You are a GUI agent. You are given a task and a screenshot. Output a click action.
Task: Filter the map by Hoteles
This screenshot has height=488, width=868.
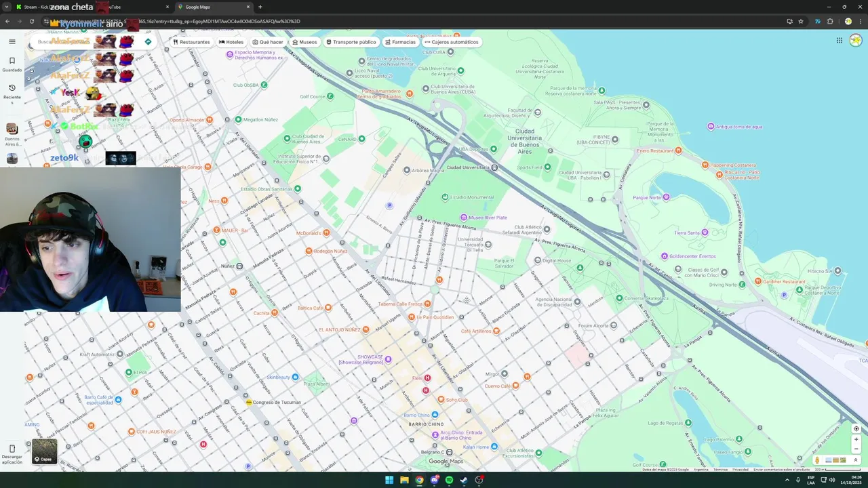[x=231, y=42]
